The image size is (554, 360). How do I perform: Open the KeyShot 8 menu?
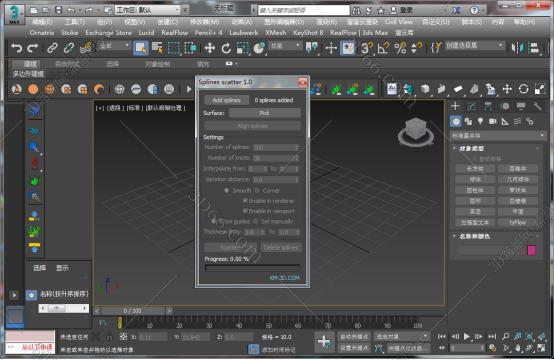[308, 33]
